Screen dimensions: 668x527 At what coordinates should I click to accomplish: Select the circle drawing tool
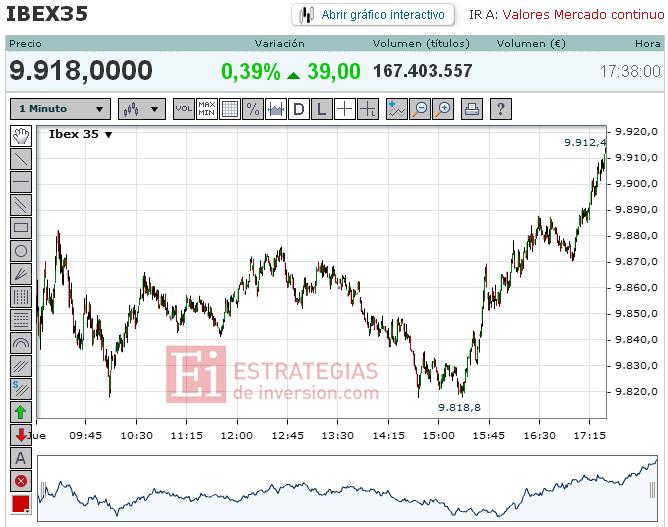pos(20,251)
